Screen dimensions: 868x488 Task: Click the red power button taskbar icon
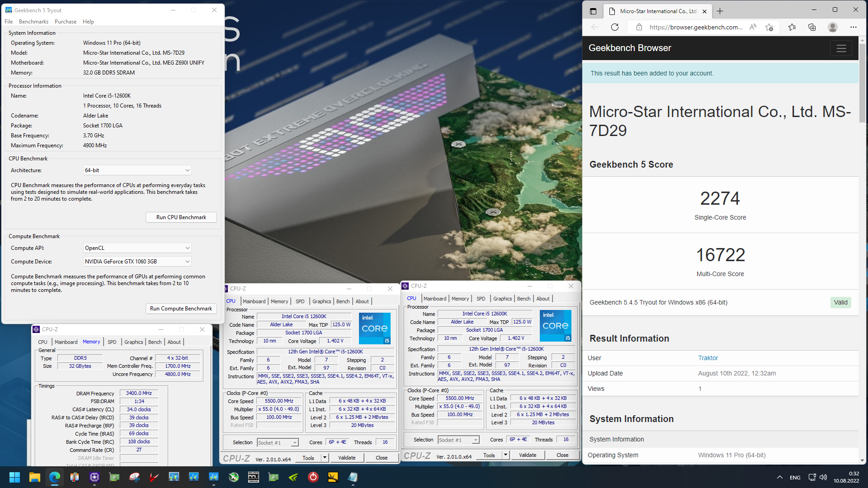pyautogui.click(x=313, y=477)
